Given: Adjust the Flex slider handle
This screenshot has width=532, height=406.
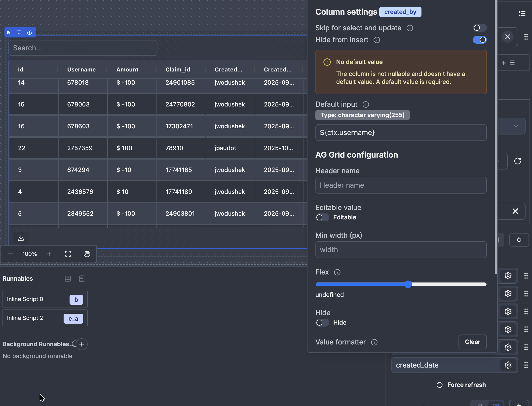Looking at the screenshot, I should tap(408, 284).
